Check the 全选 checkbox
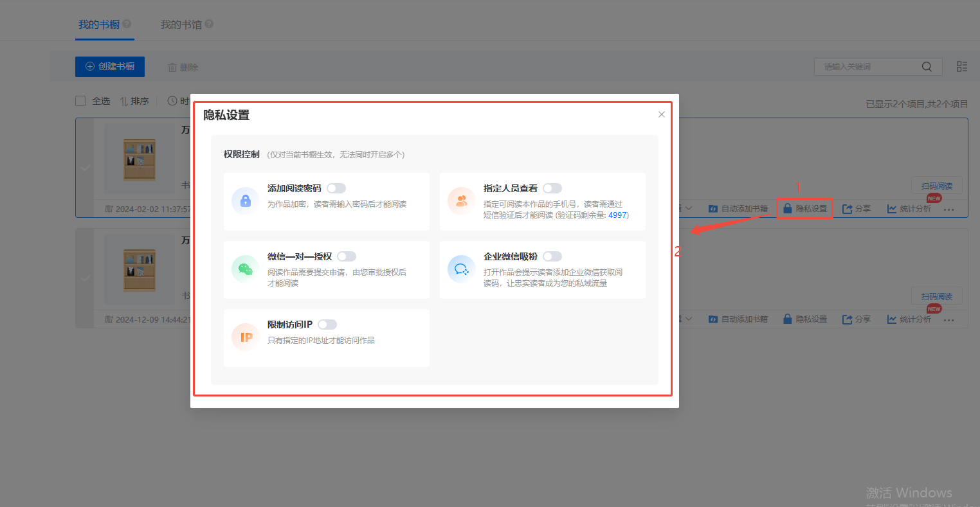 coord(80,101)
